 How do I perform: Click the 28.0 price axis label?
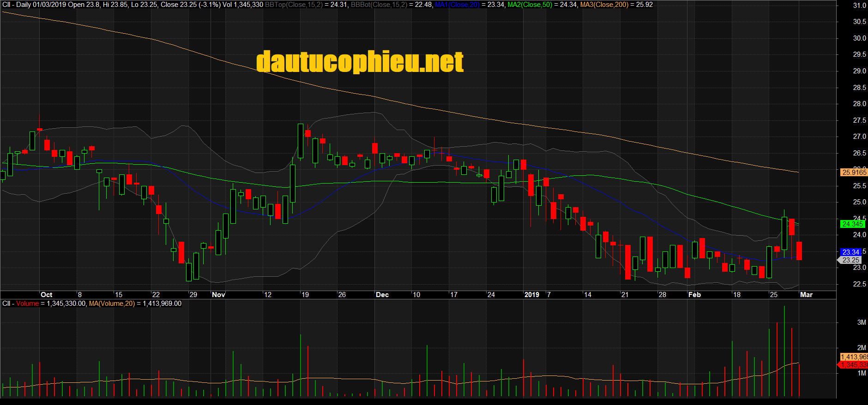coord(860,104)
